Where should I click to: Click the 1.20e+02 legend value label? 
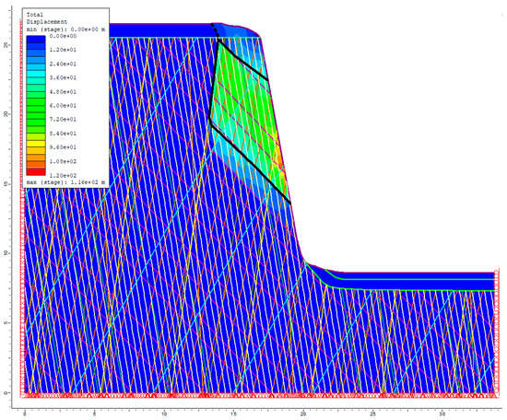tap(63, 175)
